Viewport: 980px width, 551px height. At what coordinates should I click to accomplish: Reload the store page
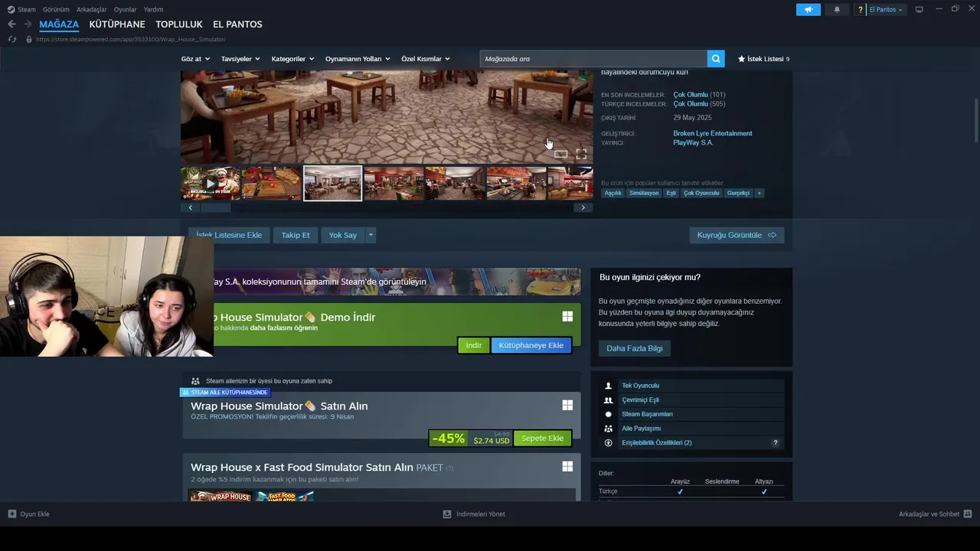[x=11, y=39]
